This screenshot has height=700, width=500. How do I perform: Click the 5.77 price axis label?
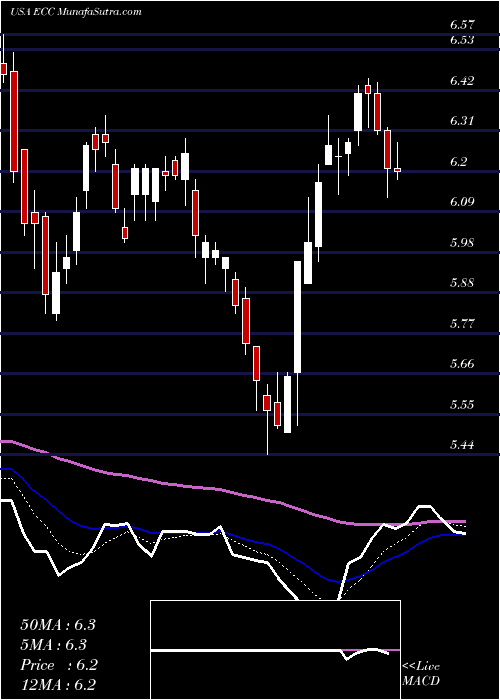pos(462,323)
